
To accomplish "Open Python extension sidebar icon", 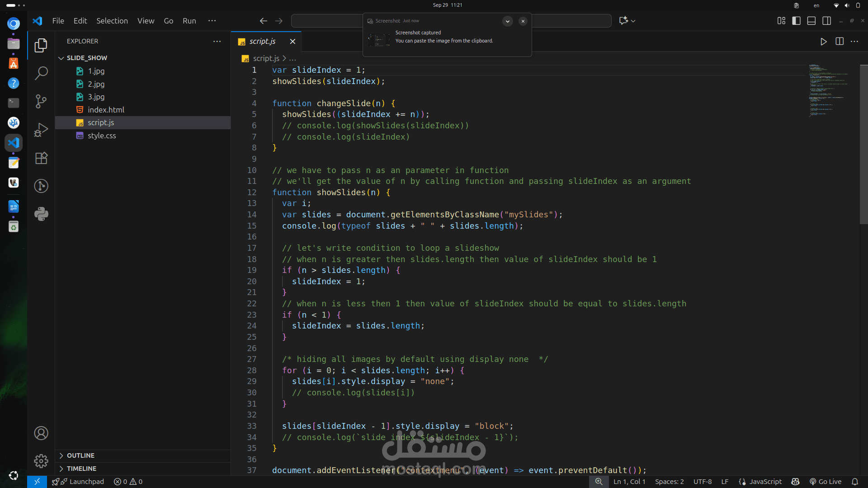I will point(41,214).
